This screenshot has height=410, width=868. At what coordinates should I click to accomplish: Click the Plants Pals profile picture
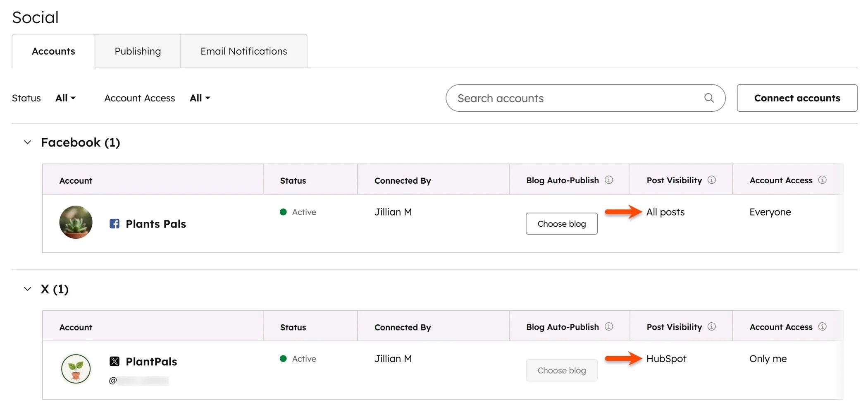(76, 222)
